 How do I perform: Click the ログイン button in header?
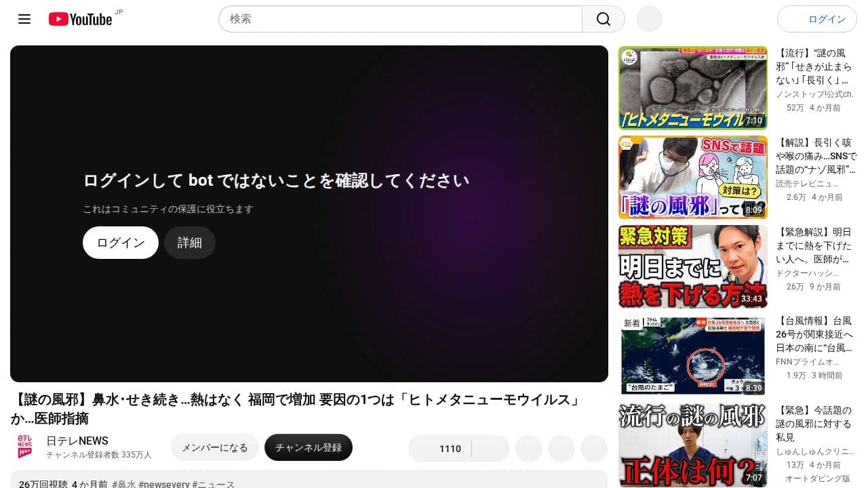point(817,19)
